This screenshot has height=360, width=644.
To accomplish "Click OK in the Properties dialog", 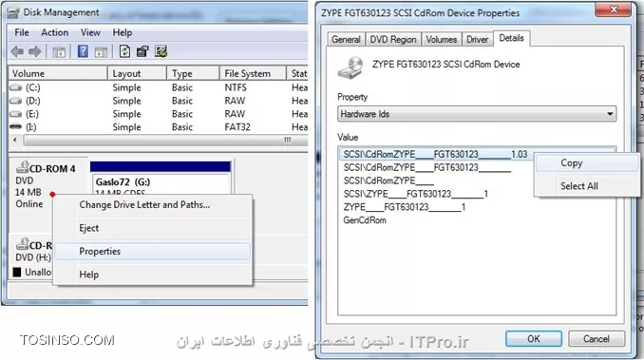I will (534, 339).
